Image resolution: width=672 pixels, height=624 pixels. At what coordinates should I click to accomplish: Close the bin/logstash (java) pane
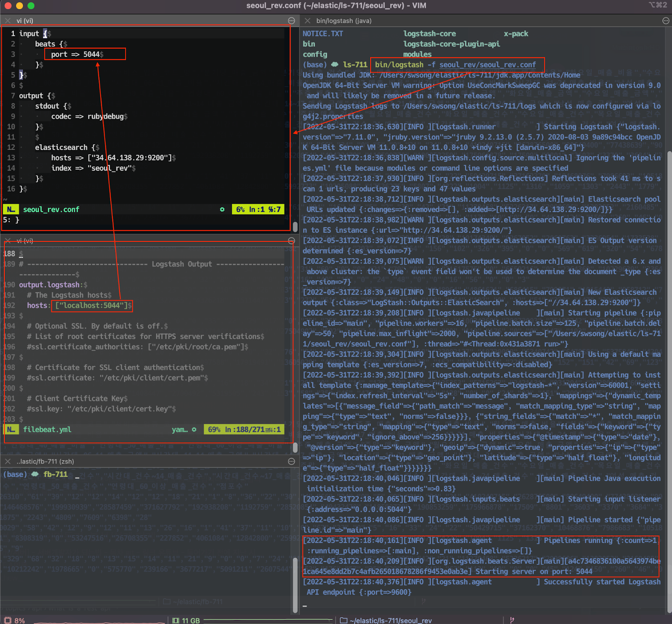(x=307, y=21)
